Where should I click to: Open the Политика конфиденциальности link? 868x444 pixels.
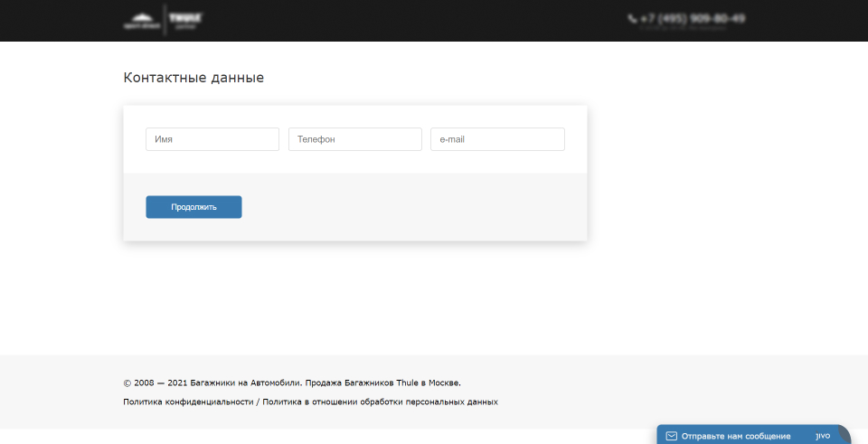[x=188, y=401]
